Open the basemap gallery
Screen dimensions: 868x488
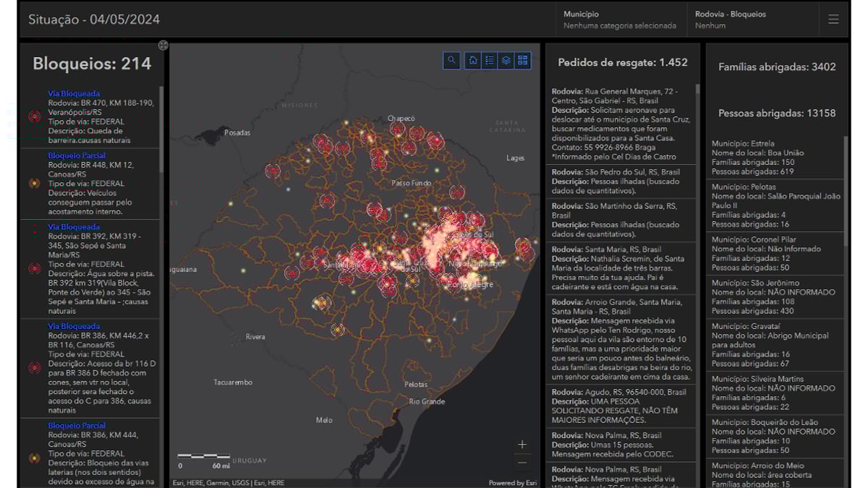523,61
